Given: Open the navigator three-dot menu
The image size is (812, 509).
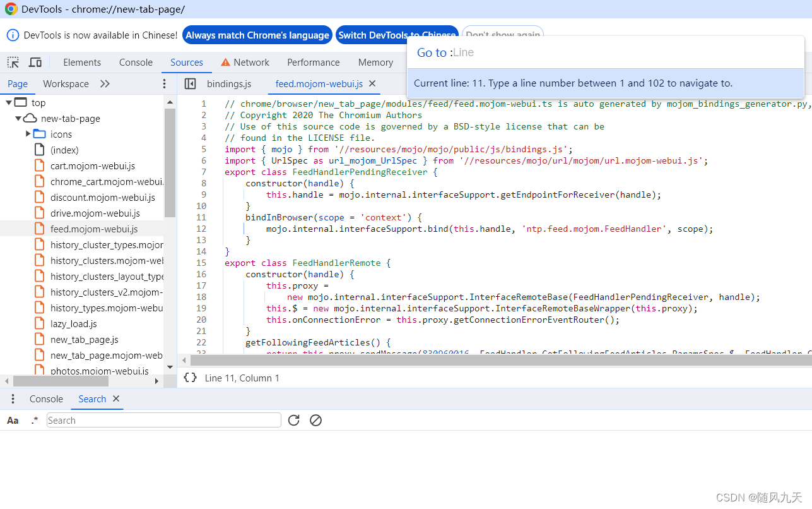Looking at the screenshot, I should point(165,84).
